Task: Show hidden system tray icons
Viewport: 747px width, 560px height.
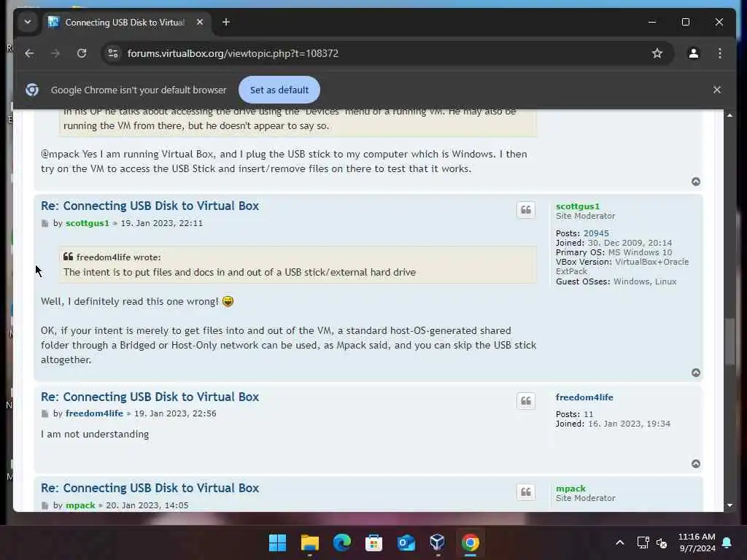Action: point(620,542)
